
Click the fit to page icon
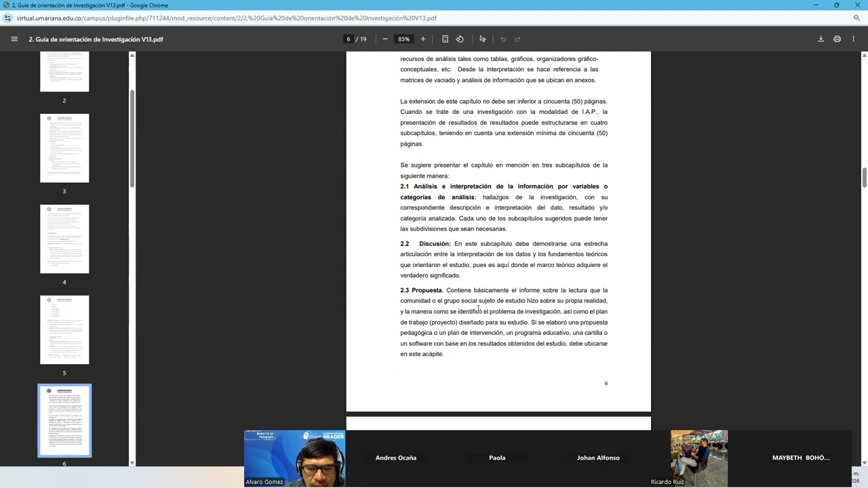(445, 39)
